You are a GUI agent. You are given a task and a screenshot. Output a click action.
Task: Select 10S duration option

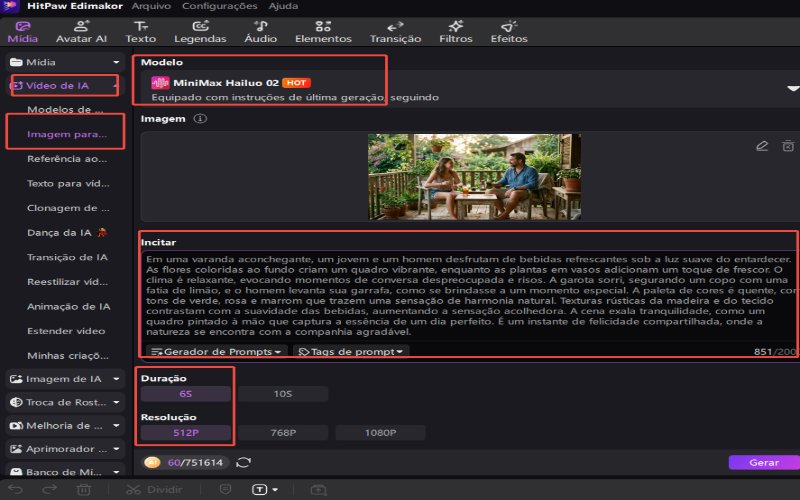[x=283, y=394]
